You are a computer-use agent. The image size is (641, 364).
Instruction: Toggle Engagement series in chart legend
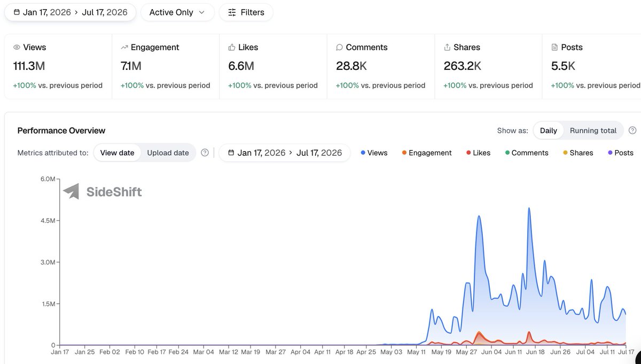coord(426,153)
